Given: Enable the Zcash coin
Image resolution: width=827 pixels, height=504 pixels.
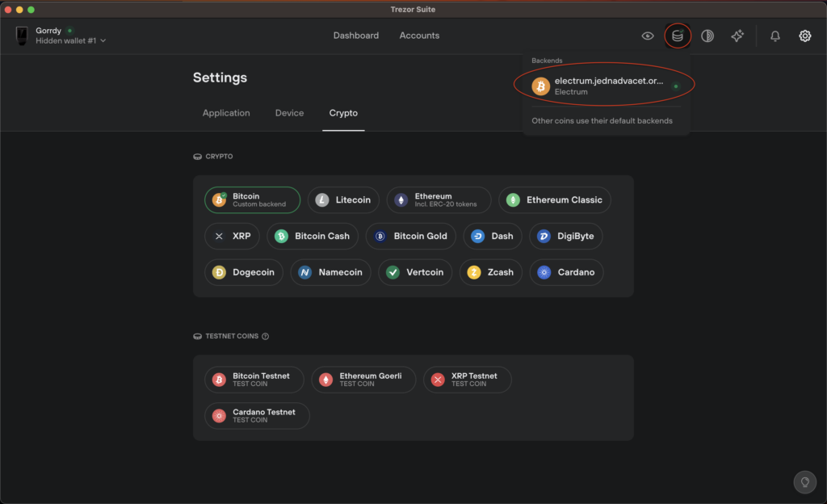Looking at the screenshot, I should tap(490, 272).
